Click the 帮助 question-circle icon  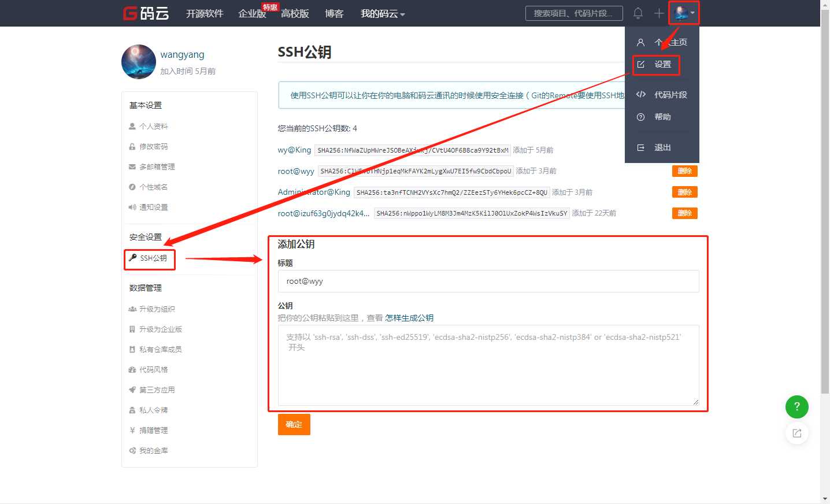click(640, 117)
